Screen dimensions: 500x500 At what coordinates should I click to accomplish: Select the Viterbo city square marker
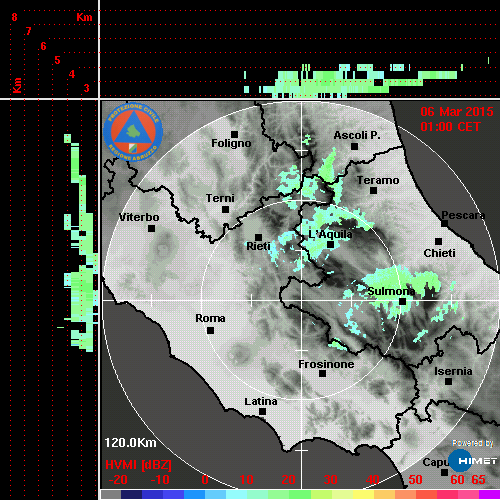[x=151, y=229]
